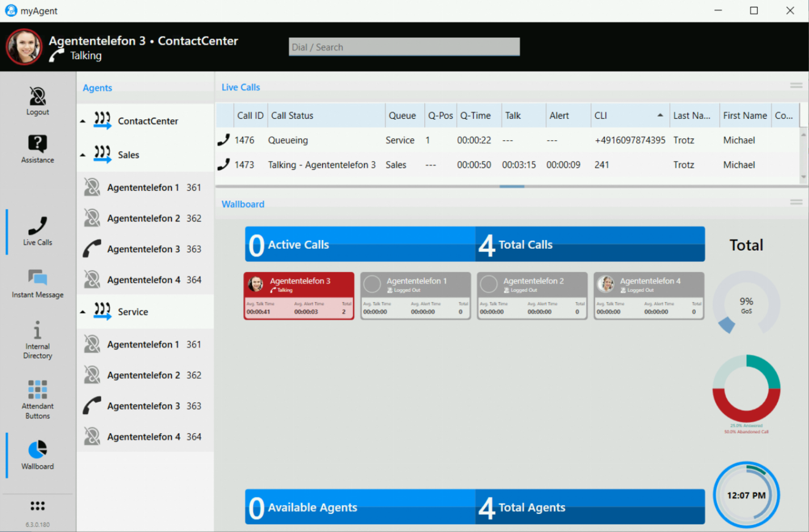
Task: Select the Agententelefon 2 wallboard card
Action: pyautogui.click(x=532, y=296)
